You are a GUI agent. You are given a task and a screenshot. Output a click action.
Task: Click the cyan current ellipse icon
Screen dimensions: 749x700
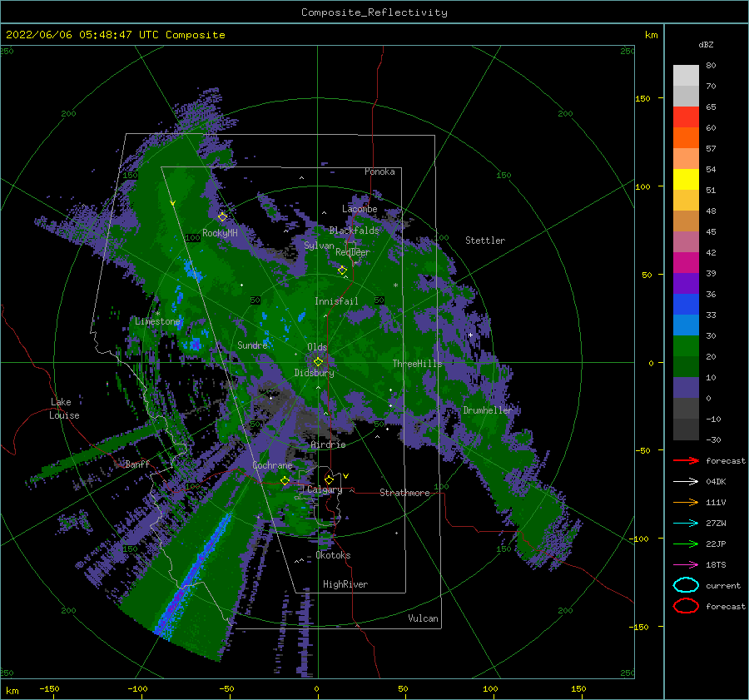[x=686, y=585]
